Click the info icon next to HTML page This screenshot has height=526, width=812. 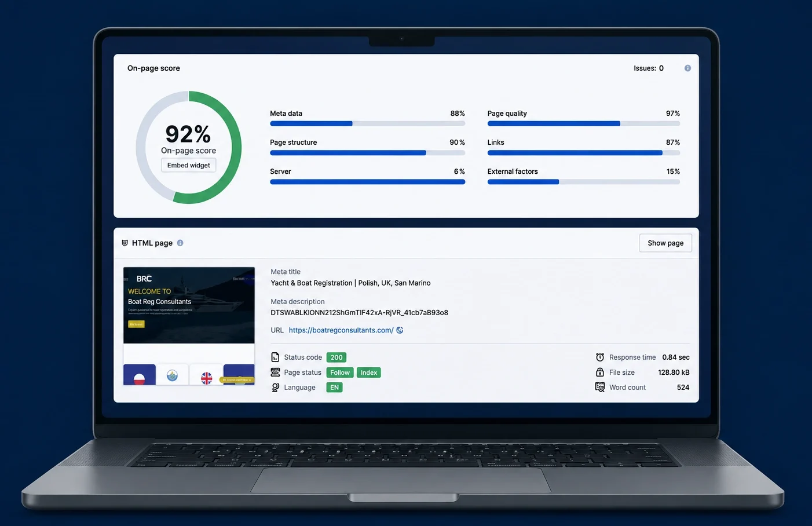click(180, 243)
